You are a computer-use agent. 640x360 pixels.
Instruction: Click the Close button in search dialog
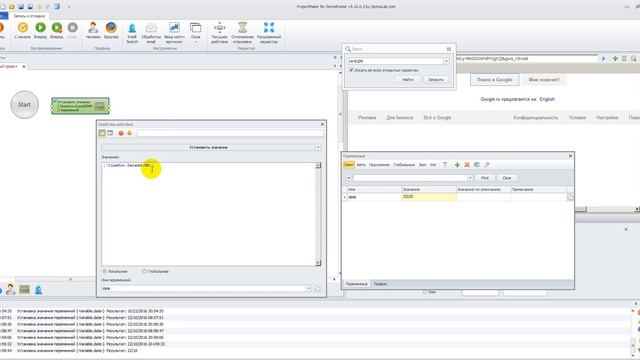tap(436, 80)
